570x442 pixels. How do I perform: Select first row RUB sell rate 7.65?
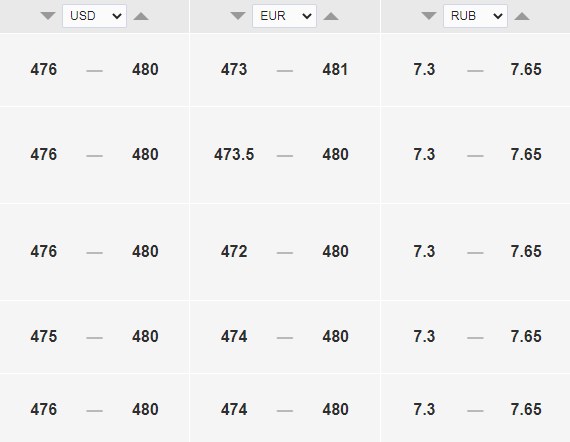click(x=526, y=69)
